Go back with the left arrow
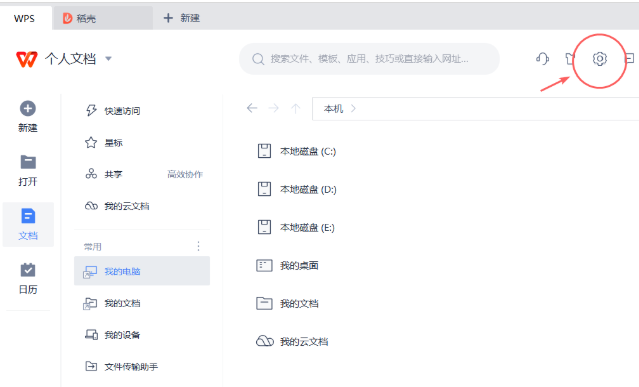Viewport: 639px width, 387px height. [252, 108]
